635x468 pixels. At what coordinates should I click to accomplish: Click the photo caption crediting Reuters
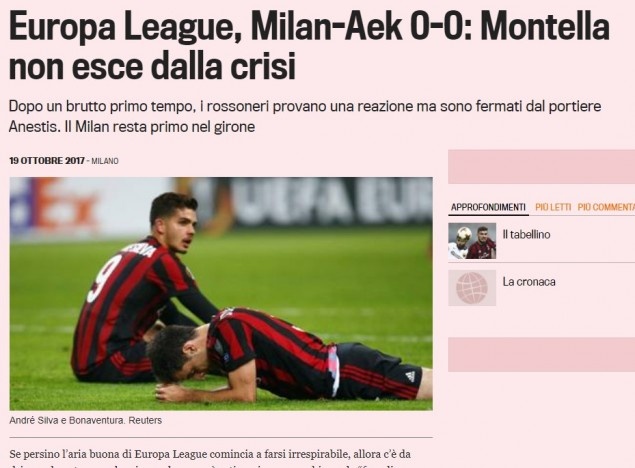[x=85, y=420]
